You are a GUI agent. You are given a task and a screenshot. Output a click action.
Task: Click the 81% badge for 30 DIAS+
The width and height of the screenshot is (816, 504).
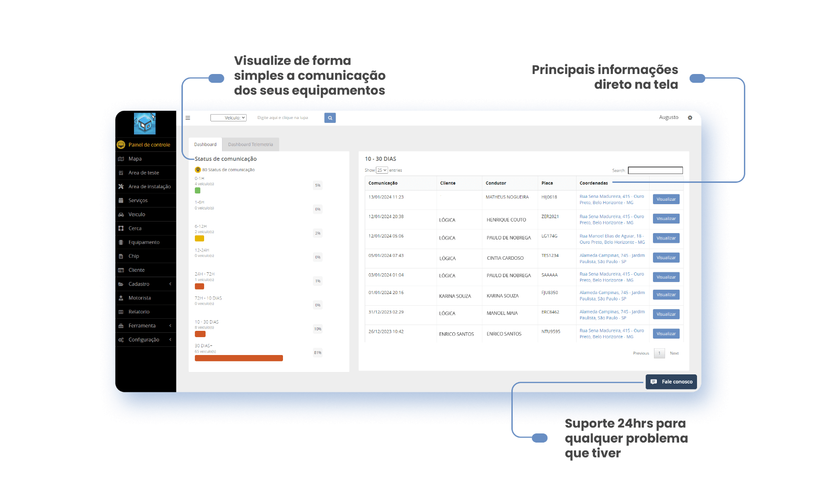318,353
